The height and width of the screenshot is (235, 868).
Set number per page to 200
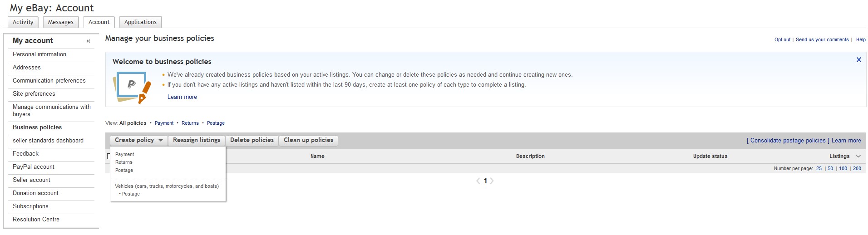[857, 168]
